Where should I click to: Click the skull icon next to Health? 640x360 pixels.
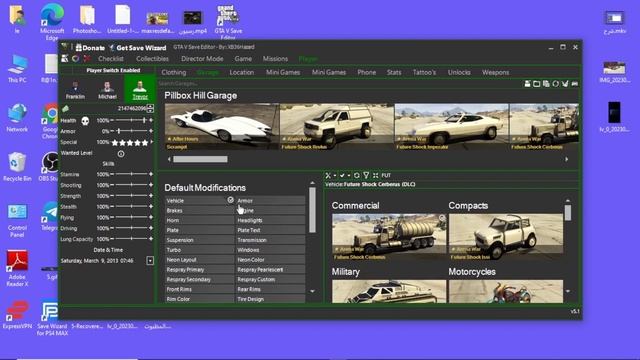(85, 121)
